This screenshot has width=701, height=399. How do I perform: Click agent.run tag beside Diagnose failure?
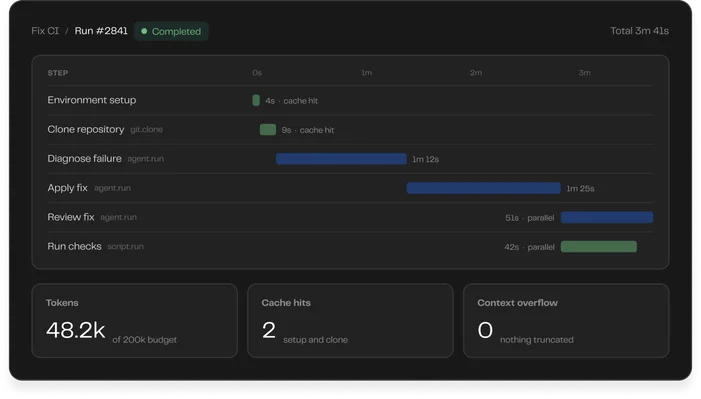[x=146, y=159]
